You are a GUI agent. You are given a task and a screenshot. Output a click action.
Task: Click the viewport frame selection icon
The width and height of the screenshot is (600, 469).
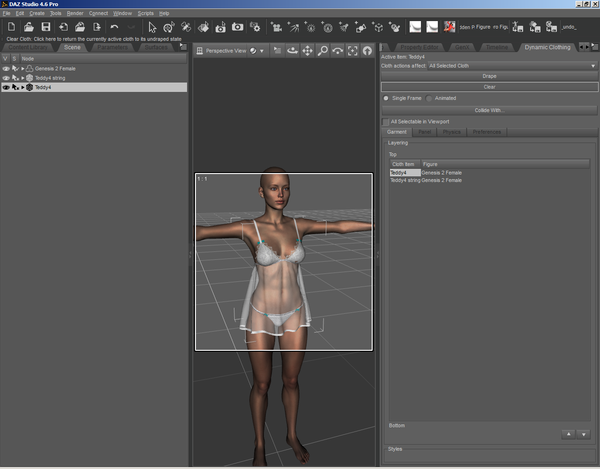(x=352, y=50)
